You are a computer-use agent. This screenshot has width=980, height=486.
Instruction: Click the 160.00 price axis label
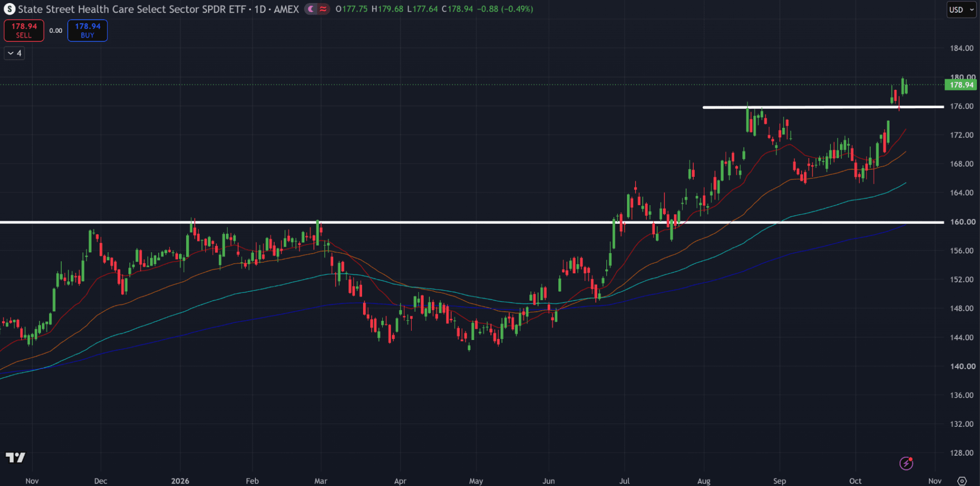[962, 222]
